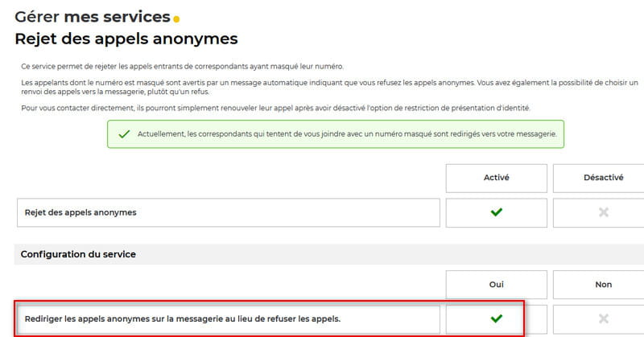Image resolution: width=644 pixels, height=337 pixels.
Task: Click the paragraph starting "Les appelants dont le numéro"
Action: tap(322, 87)
